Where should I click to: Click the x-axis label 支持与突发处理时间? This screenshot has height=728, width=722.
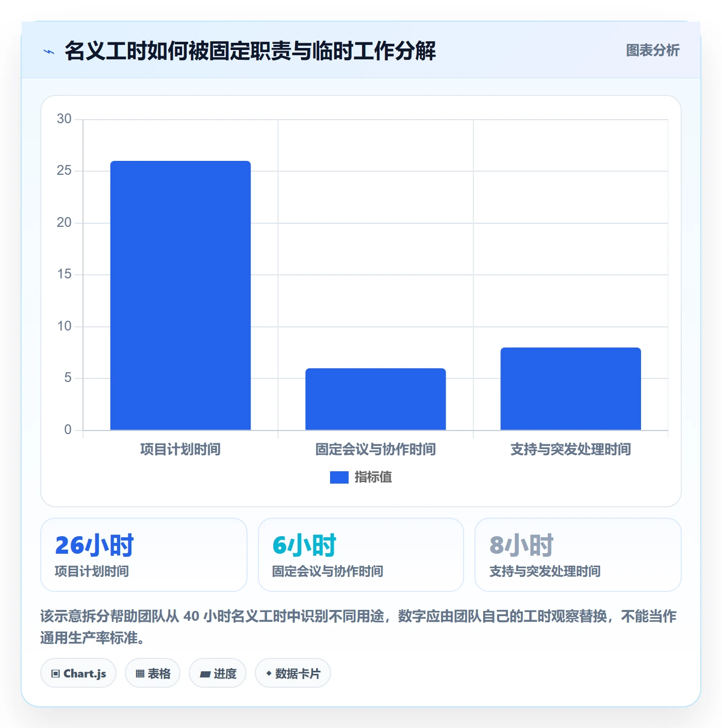point(570,450)
